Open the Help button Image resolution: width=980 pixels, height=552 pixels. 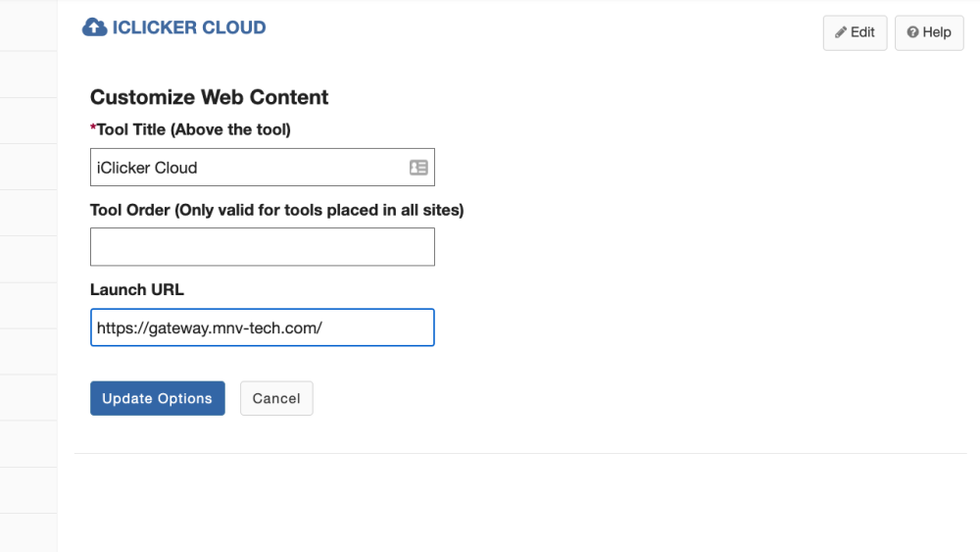929,32
